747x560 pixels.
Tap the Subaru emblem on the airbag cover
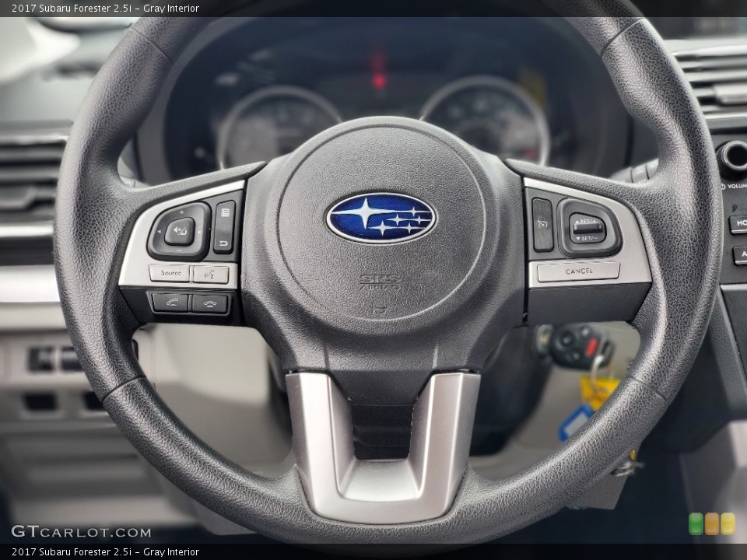(381, 218)
